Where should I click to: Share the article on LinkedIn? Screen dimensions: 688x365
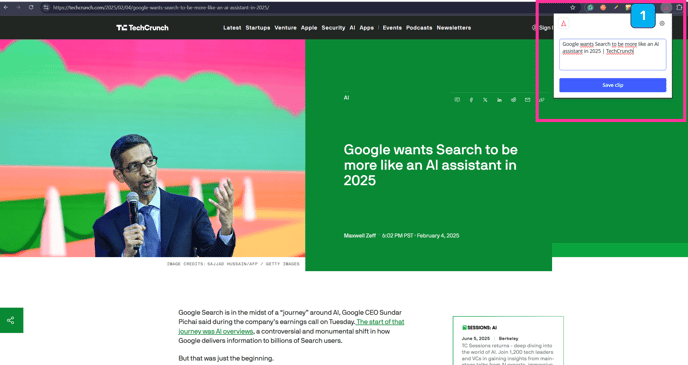click(x=499, y=100)
